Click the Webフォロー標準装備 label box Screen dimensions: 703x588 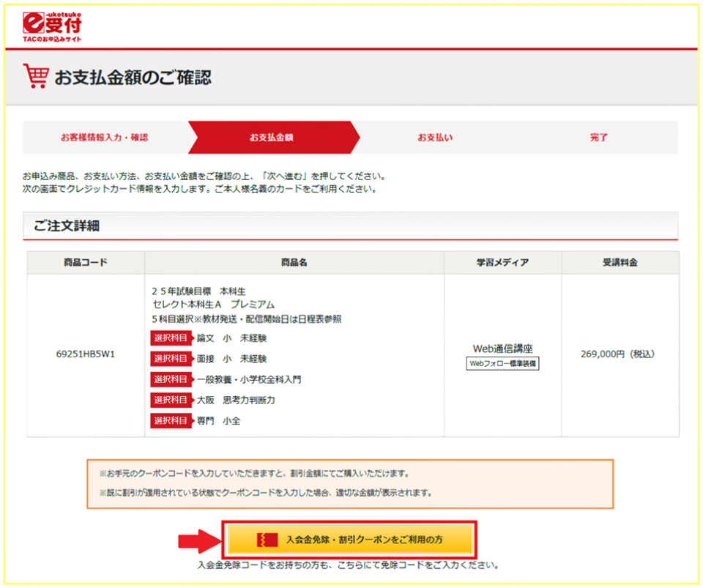tap(502, 363)
